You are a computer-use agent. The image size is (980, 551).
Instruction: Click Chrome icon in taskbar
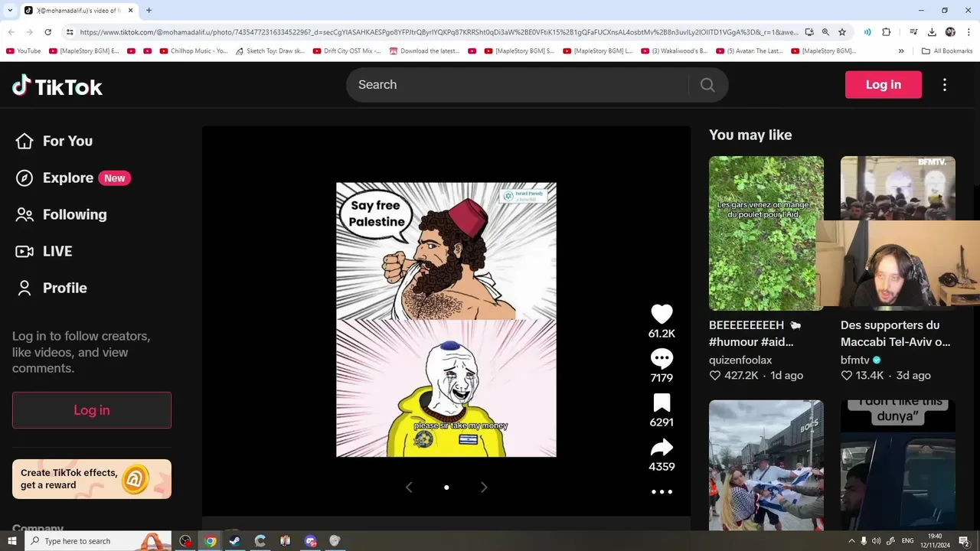click(x=210, y=541)
